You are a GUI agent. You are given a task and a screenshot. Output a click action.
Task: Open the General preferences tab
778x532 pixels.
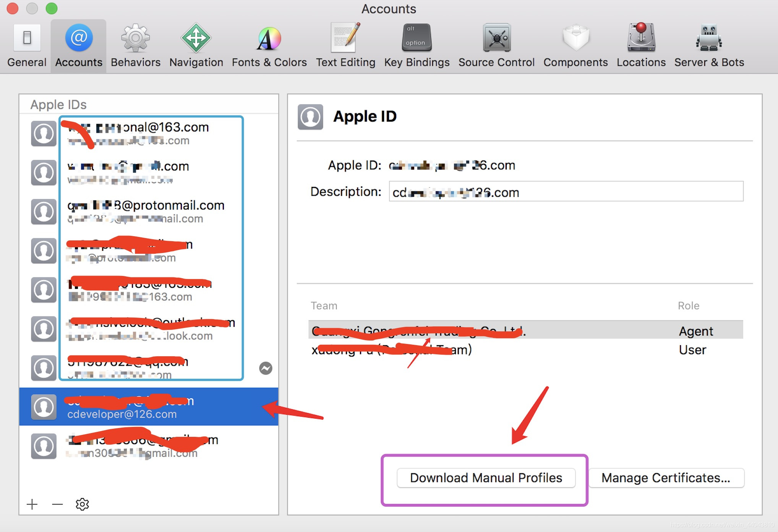pyautogui.click(x=27, y=46)
